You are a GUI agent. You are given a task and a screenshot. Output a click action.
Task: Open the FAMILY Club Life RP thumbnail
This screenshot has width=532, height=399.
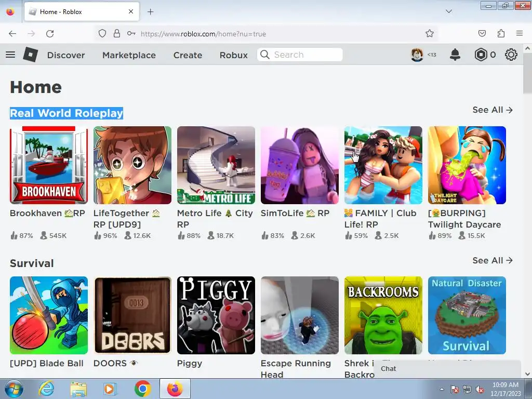(383, 165)
